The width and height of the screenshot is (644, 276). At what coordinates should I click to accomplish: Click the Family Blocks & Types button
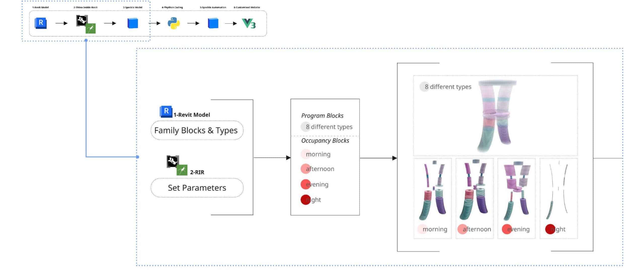(x=197, y=130)
